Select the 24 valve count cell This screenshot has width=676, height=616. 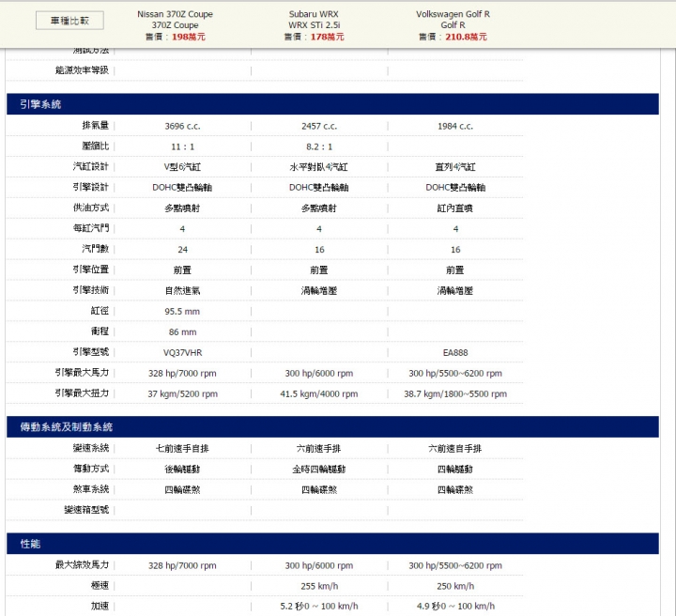pyautogui.click(x=182, y=250)
